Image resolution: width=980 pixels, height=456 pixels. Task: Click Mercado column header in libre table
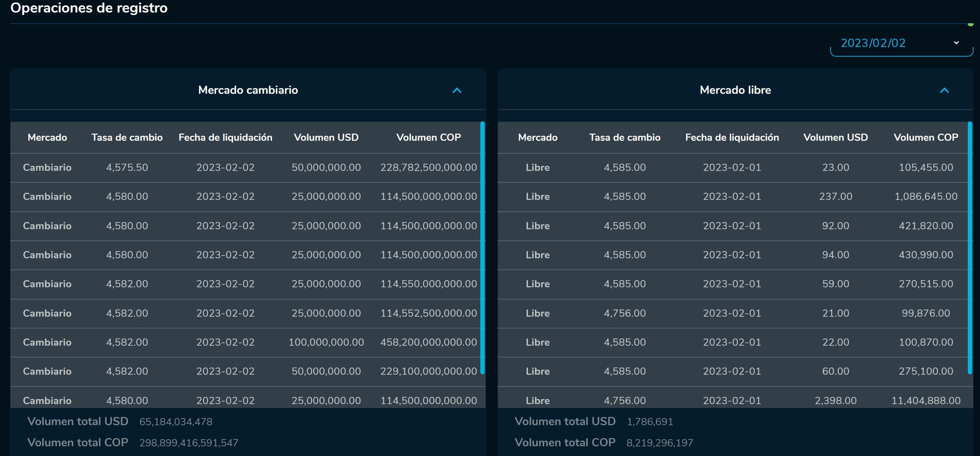[538, 137]
